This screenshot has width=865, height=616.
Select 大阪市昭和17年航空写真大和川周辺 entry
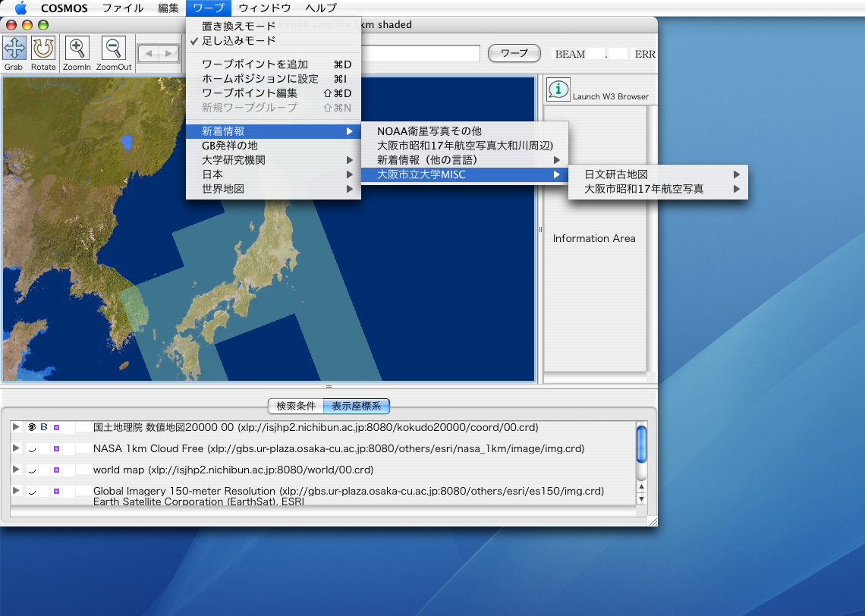tap(464, 146)
